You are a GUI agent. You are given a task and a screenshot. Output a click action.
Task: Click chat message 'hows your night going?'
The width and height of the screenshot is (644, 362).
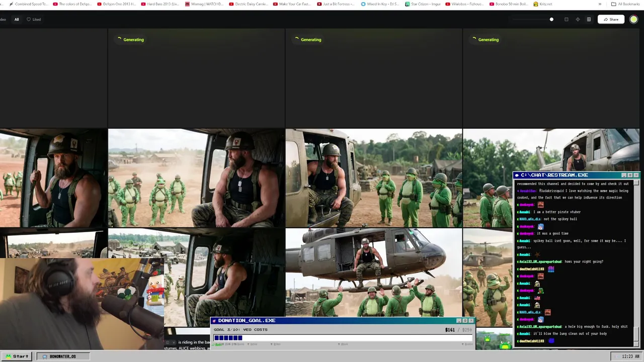584,261
